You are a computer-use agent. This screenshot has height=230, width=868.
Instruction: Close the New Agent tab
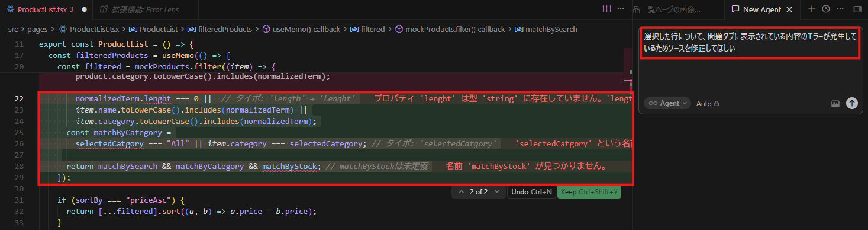tap(790, 9)
